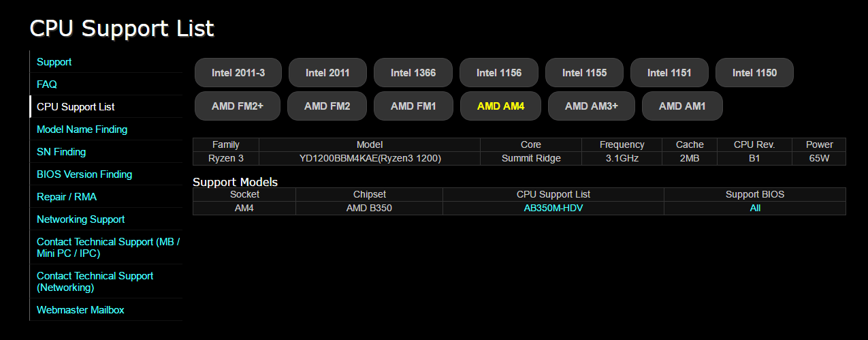Click the 'Cache' column header

[x=690, y=144]
